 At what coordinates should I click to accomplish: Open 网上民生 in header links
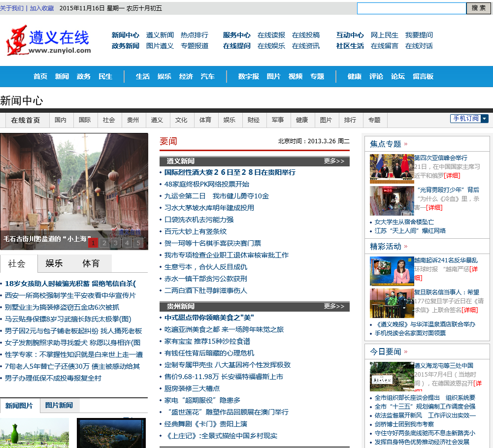pyautogui.click(x=384, y=35)
